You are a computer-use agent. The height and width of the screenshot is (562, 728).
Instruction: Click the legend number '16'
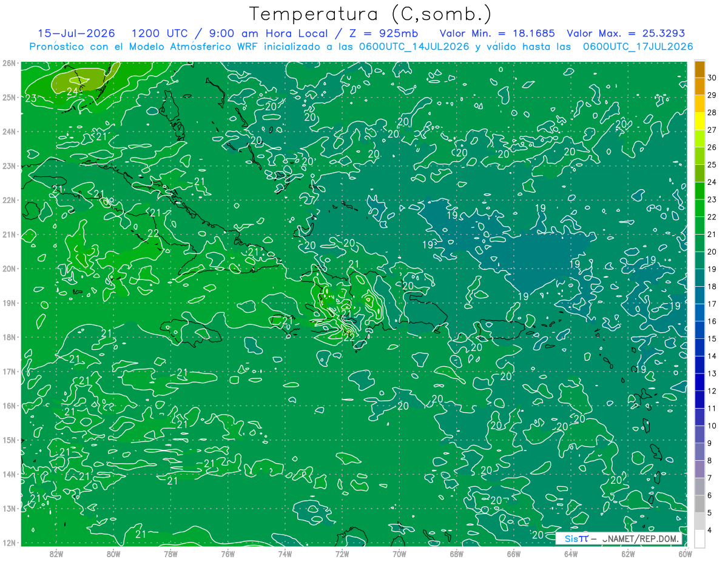[712, 321]
